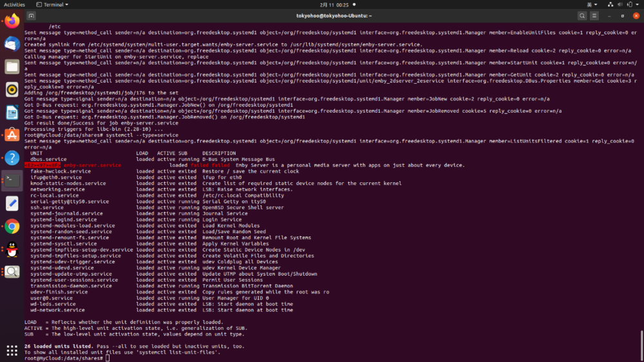Screen dimensions: 644x362
Task: Click 'systemctl --type=service' command text
Action: (x=142, y=135)
